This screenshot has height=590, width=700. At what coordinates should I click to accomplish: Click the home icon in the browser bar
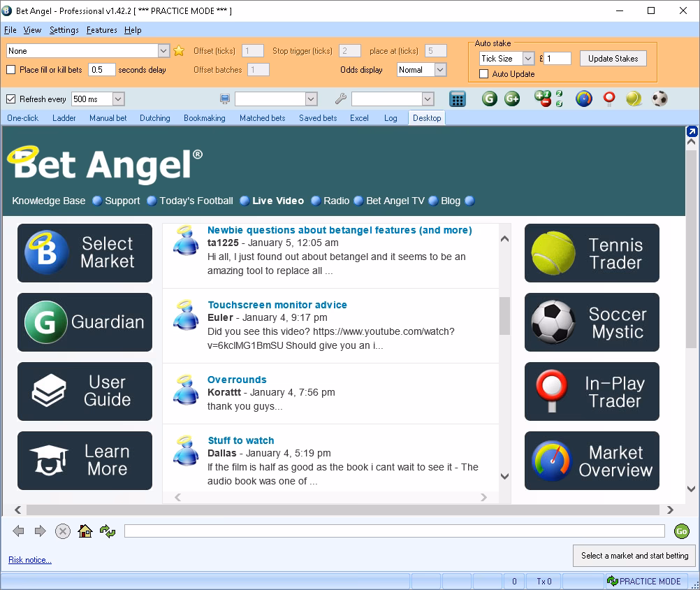pyautogui.click(x=84, y=531)
